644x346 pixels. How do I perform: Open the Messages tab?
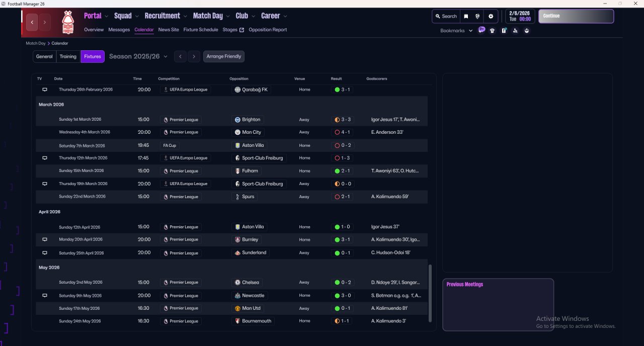point(119,30)
